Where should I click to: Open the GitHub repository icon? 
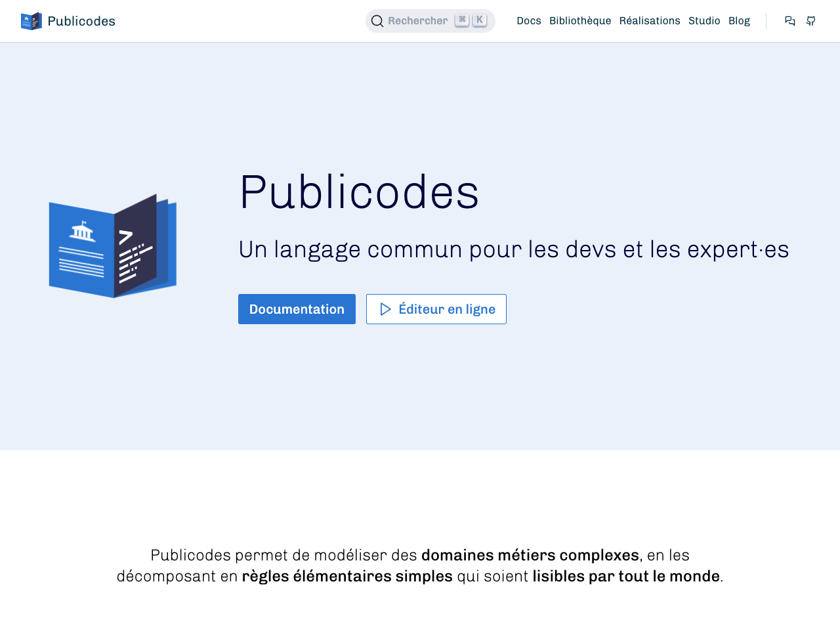811,21
